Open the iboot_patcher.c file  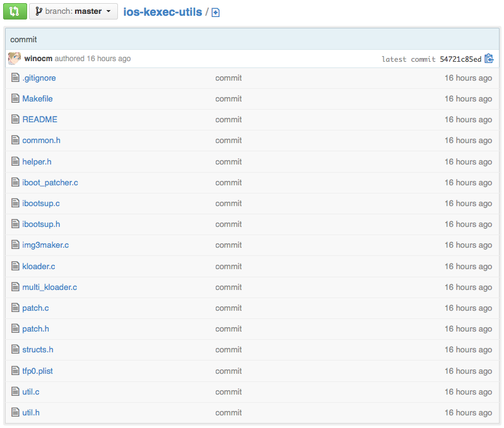click(50, 182)
